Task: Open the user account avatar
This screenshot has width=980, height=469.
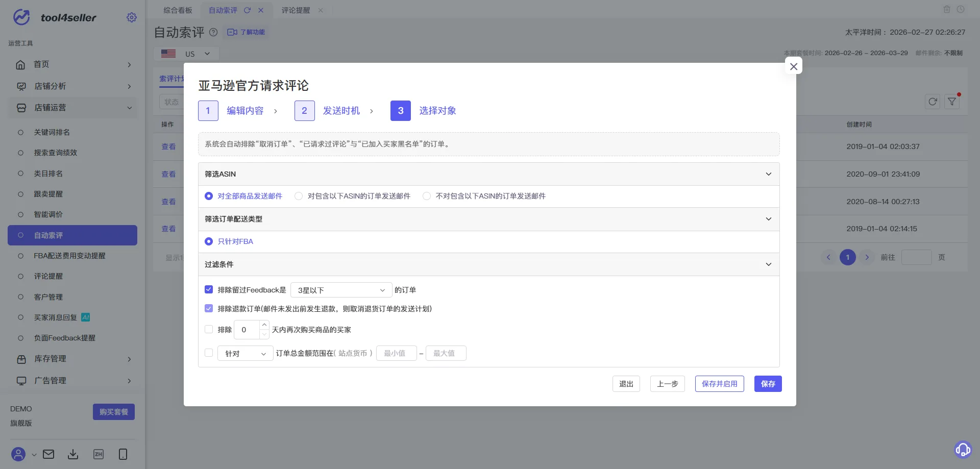Action: (18, 454)
